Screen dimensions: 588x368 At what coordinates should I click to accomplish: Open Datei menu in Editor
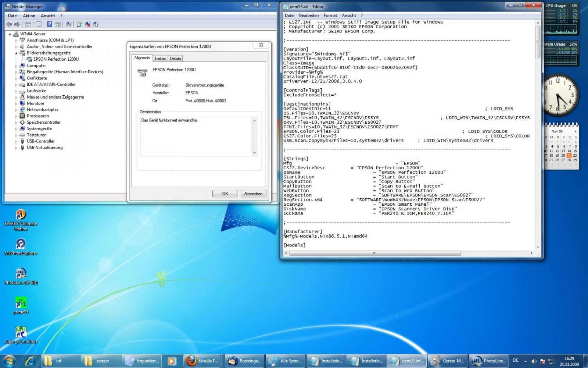pos(290,15)
